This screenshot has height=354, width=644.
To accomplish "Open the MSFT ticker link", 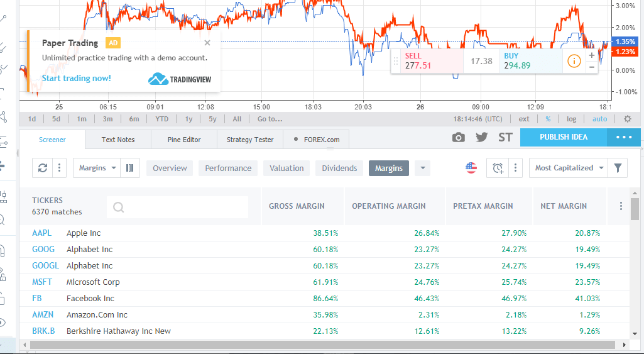I will 42,282.
